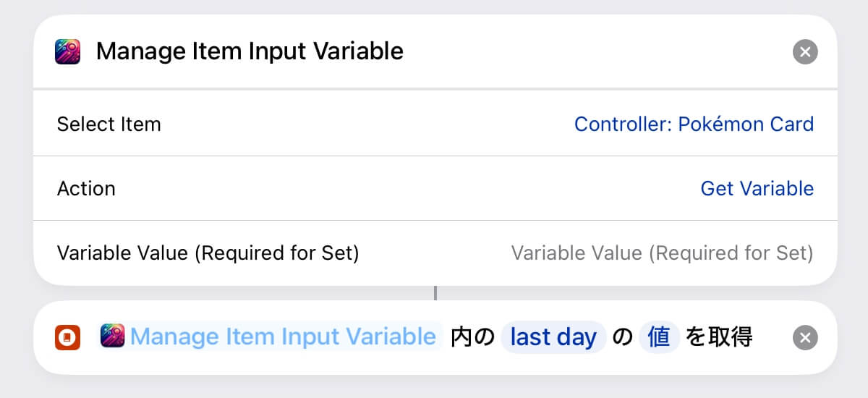Image resolution: width=868 pixels, height=398 pixels.
Task: Change the 値 parameter in the dictionary action
Action: tap(659, 337)
